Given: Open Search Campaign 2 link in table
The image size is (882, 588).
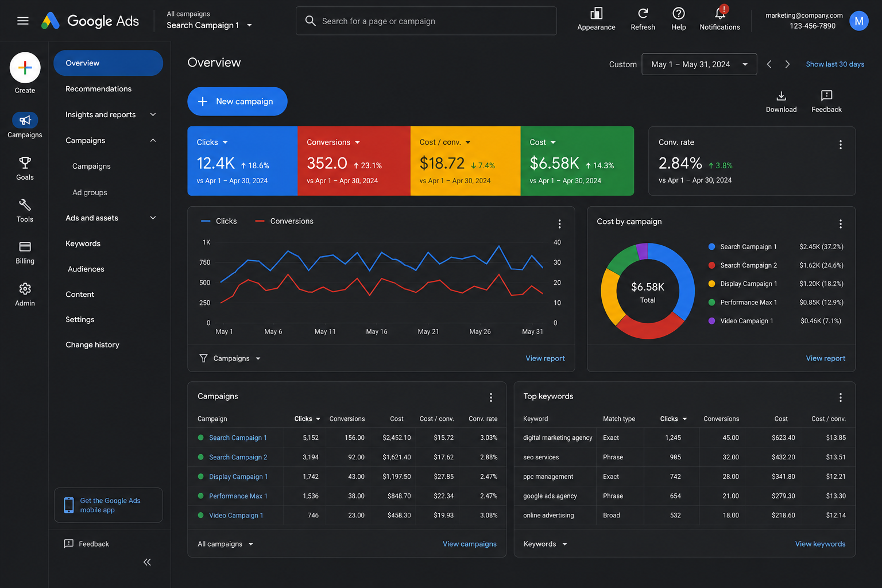Looking at the screenshot, I should (x=238, y=458).
